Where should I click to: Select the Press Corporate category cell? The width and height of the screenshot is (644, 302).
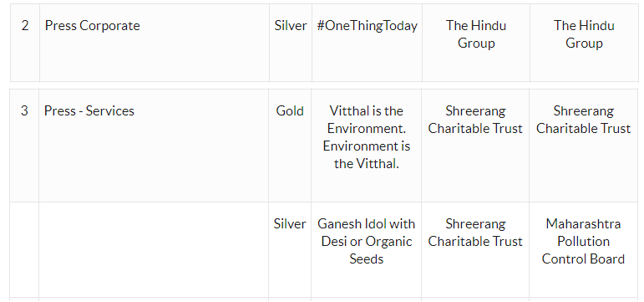(155, 44)
